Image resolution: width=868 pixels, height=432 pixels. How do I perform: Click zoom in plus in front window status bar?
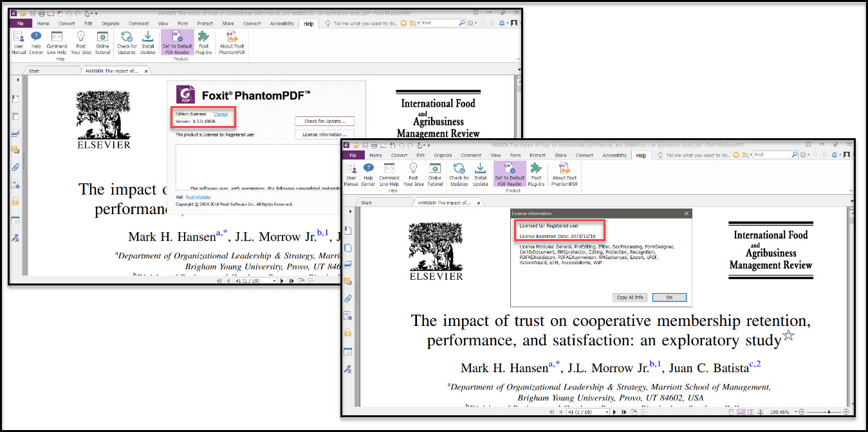pyautogui.click(x=846, y=411)
